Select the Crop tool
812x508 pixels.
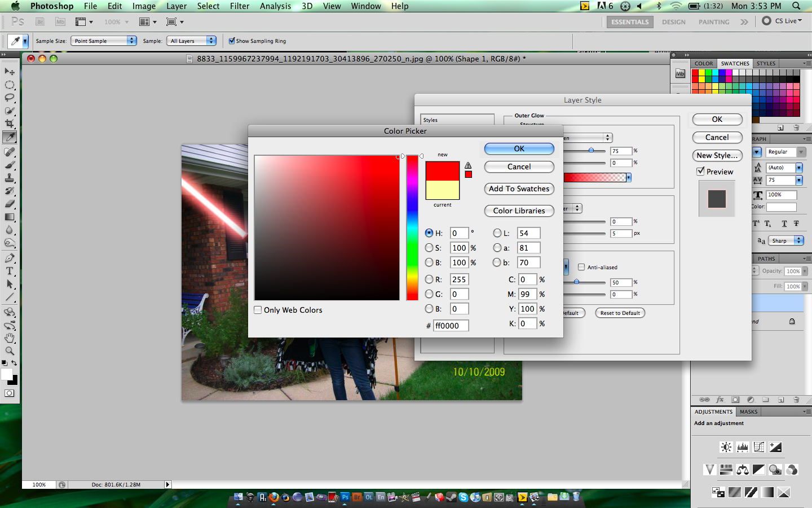(x=10, y=124)
